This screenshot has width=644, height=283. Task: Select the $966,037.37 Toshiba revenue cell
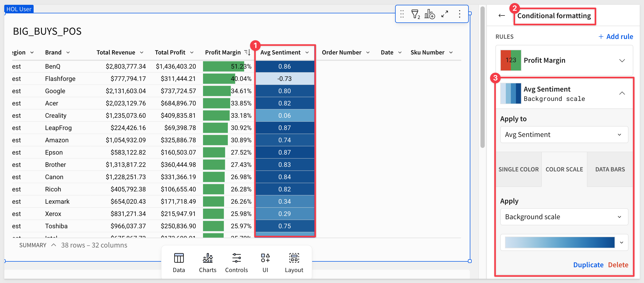[128, 226]
